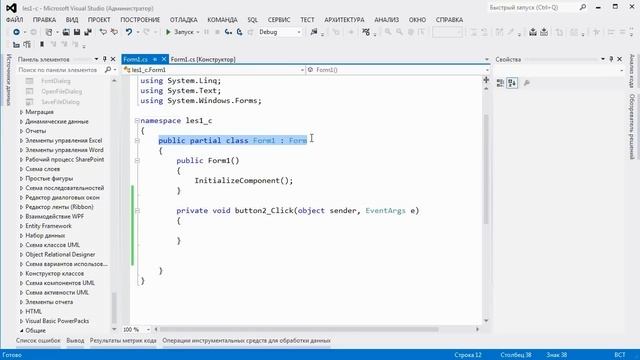Open the ПРАВКА menu
Image resolution: width=640 pixels, height=360 pixels.
tap(44, 20)
